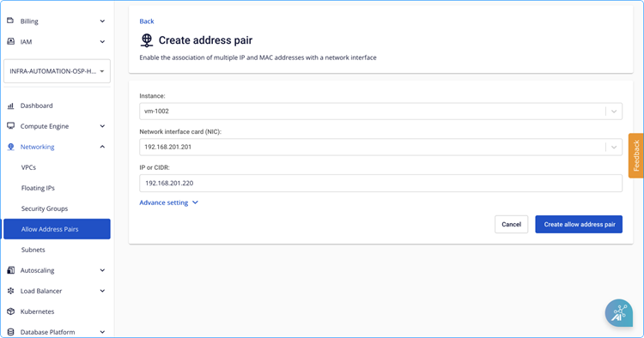Click the IP or CIDR input field

[x=380, y=183]
